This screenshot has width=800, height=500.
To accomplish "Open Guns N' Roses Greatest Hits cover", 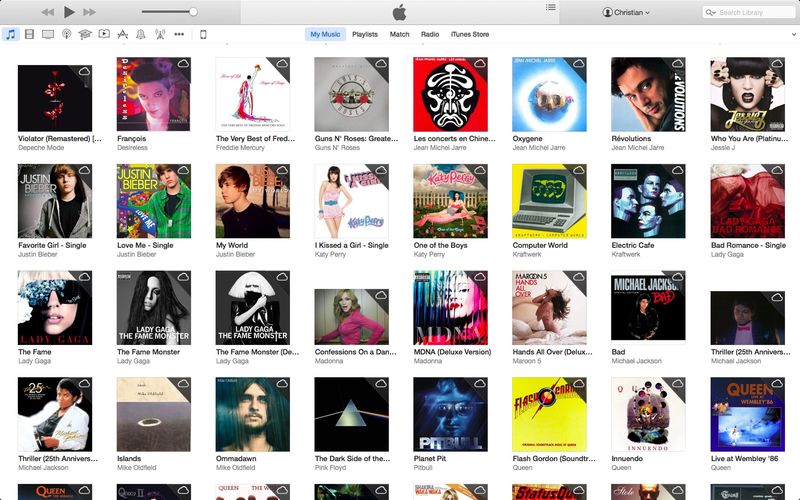I will click(352, 94).
